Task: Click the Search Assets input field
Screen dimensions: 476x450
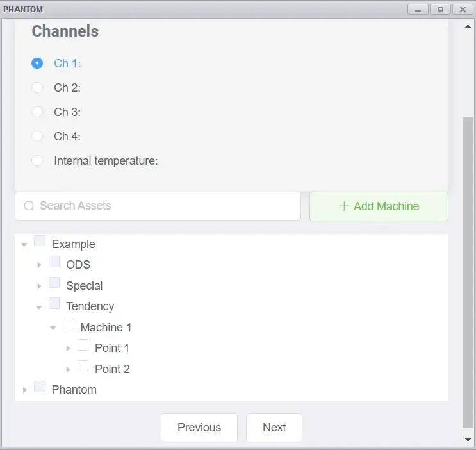Action: (158, 206)
